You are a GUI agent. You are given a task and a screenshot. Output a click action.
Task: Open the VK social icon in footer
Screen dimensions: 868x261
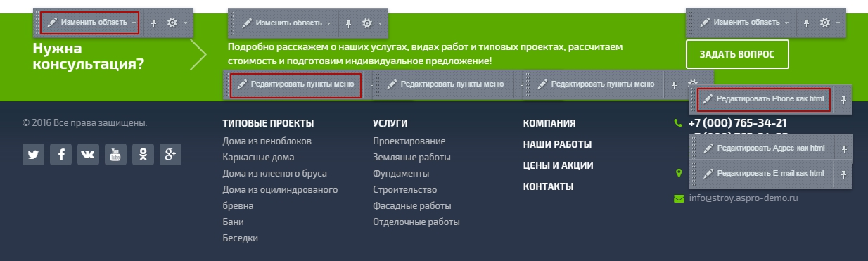click(88, 155)
